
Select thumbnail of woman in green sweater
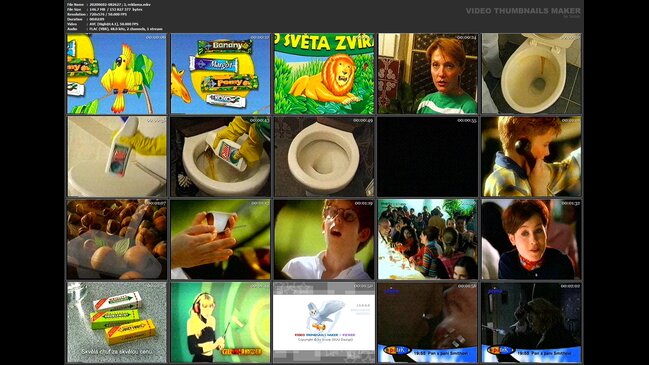tap(428, 74)
